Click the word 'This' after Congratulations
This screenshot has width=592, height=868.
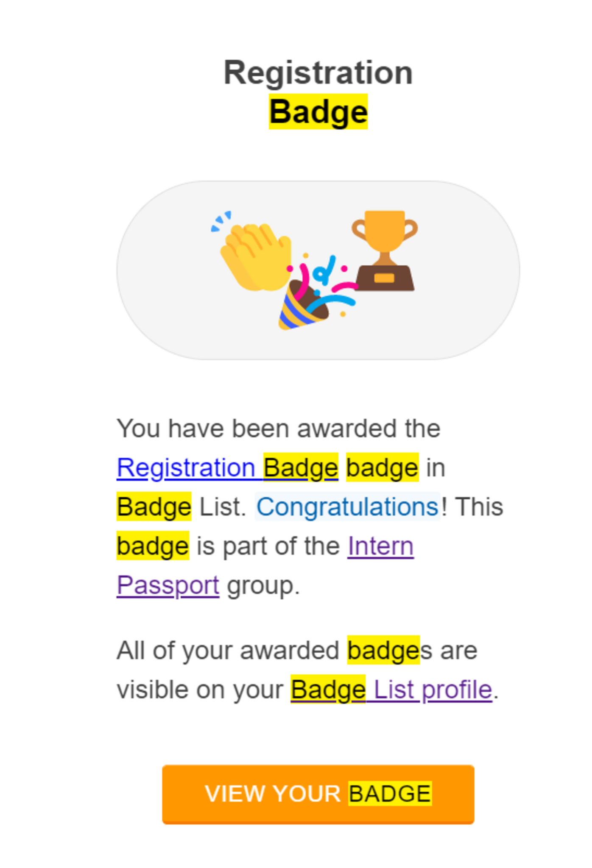tap(479, 507)
